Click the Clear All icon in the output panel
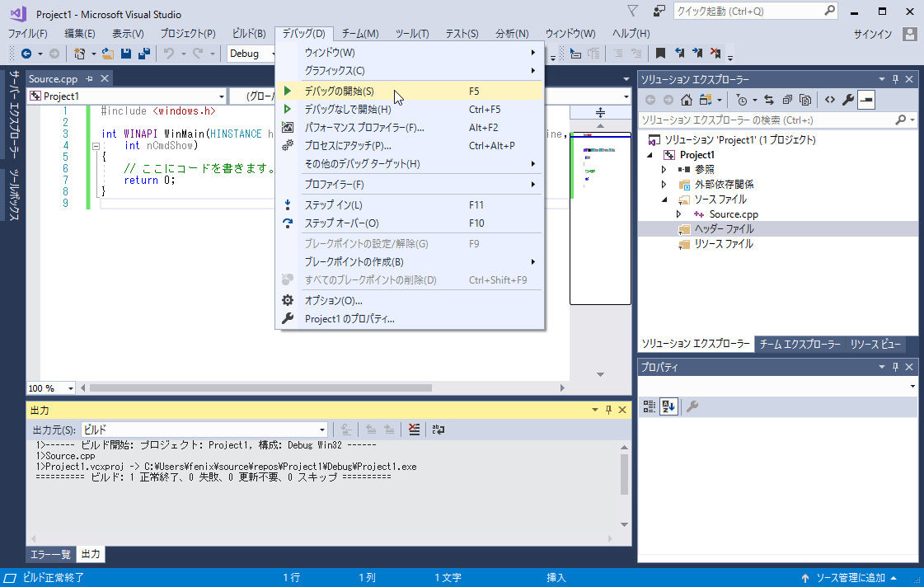Screen dimensions: 924x587 pos(415,430)
